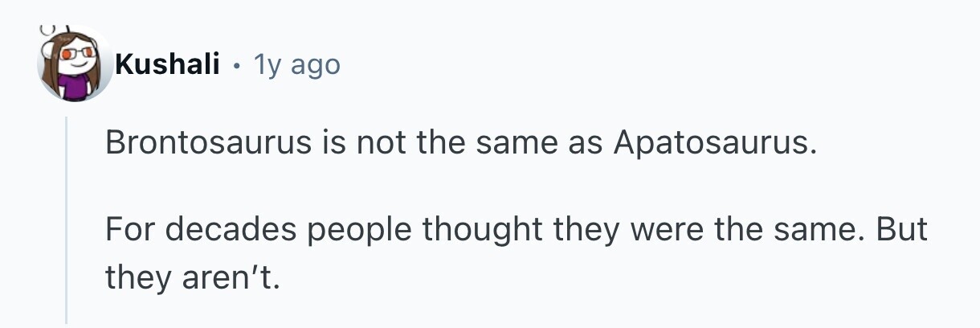The height and width of the screenshot is (328, 980).
Task: Collapse the thread using the vertical line
Action: (x=67, y=219)
